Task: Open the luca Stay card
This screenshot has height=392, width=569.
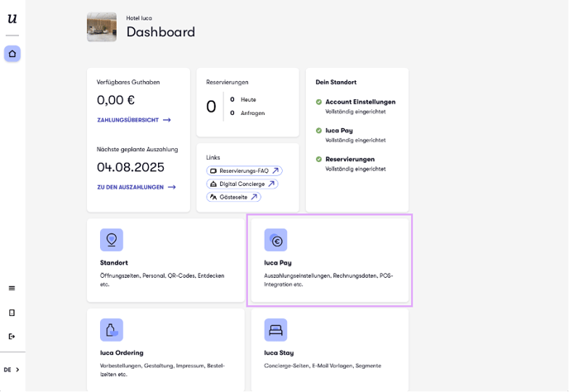Action: (x=330, y=350)
